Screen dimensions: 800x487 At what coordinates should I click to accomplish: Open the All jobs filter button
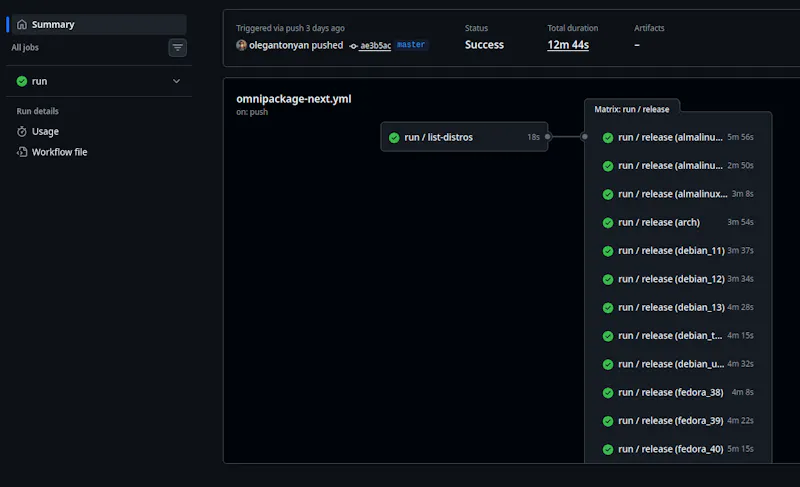point(177,47)
